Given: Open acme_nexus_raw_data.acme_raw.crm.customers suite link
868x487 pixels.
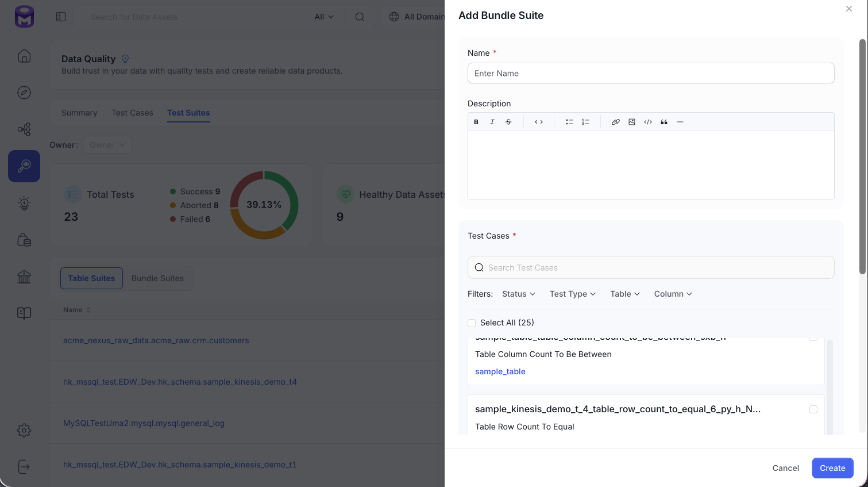Looking at the screenshot, I should (x=156, y=340).
